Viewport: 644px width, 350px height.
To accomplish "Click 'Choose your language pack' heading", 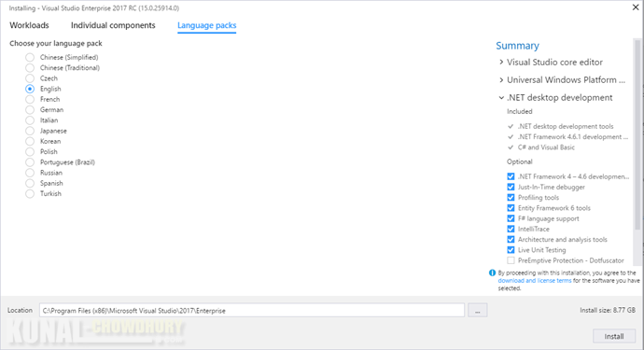I will click(x=56, y=44).
